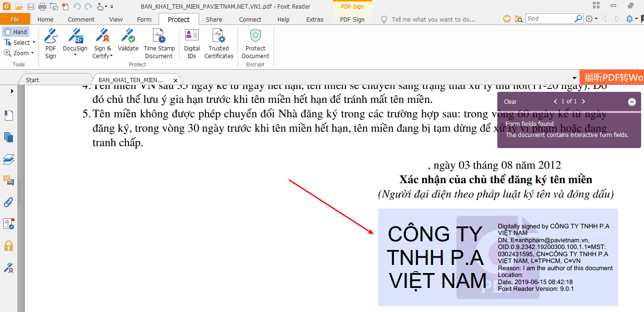Open the advanced folder search icon
This screenshot has width=644, height=312.
pos(518,19)
